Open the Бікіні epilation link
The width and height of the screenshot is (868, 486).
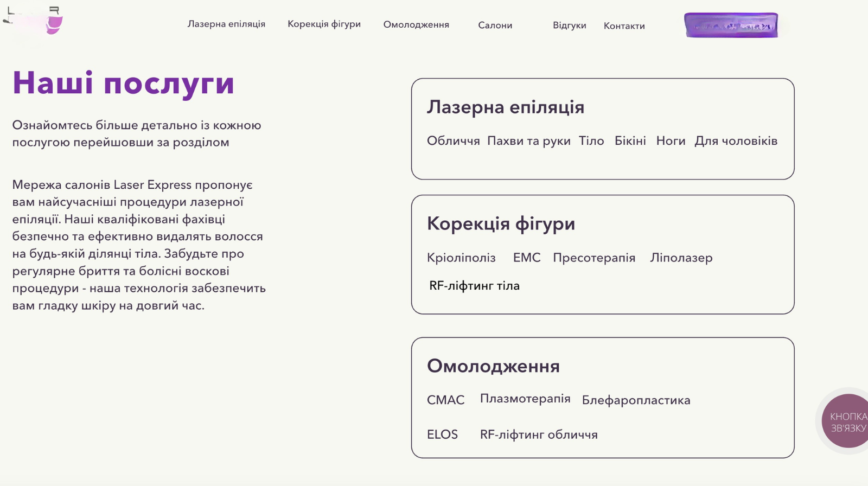tap(630, 141)
